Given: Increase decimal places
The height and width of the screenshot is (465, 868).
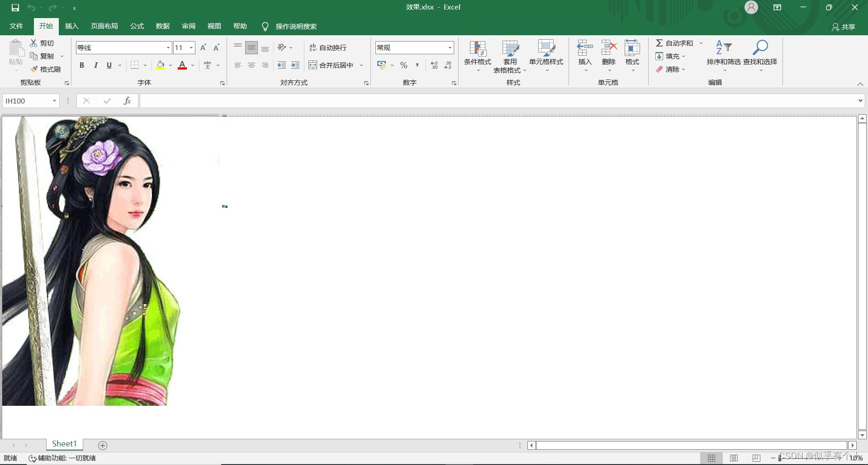Looking at the screenshot, I should [x=434, y=65].
